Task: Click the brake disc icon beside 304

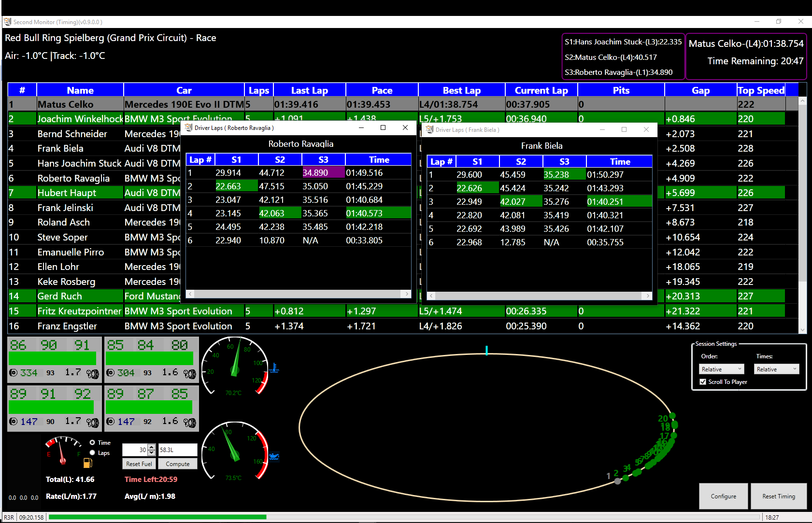Action: click(111, 373)
